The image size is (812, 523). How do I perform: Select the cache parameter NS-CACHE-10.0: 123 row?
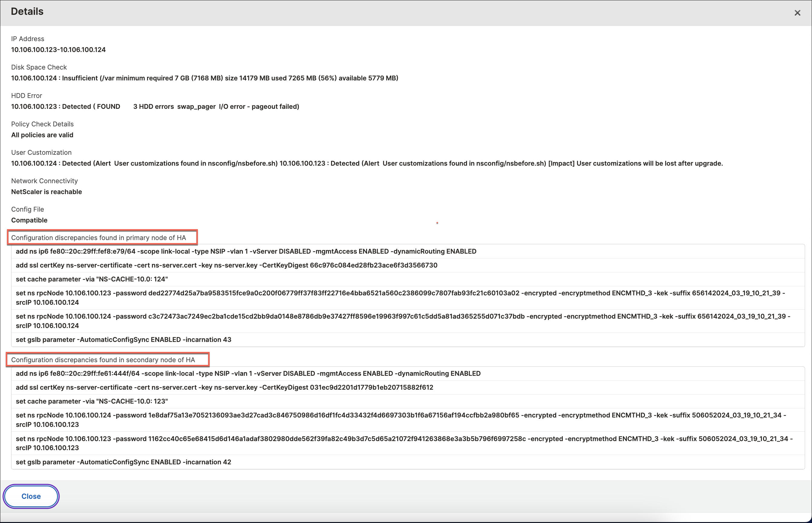(x=408, y=401)
